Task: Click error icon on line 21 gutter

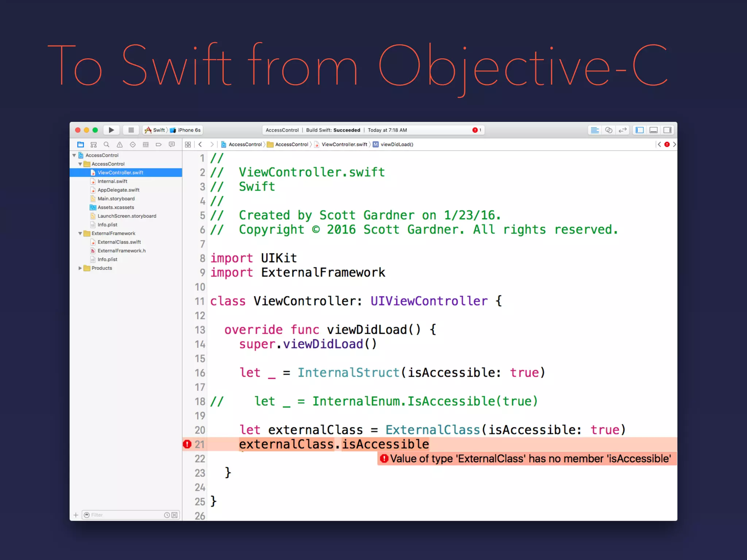Action: click(187, 444)
